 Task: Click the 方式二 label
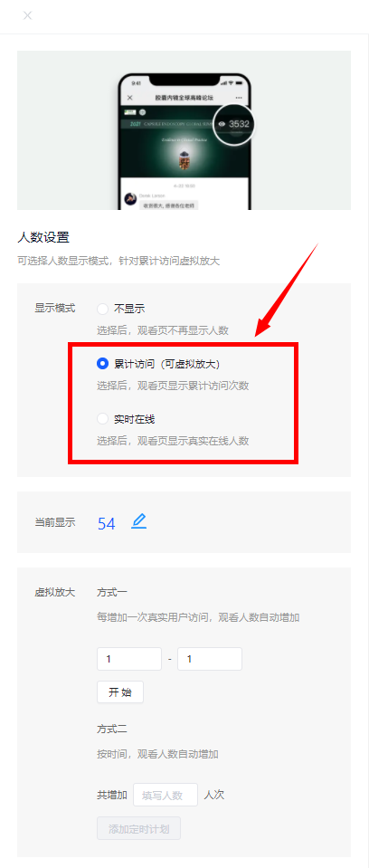tap(112, 729)
